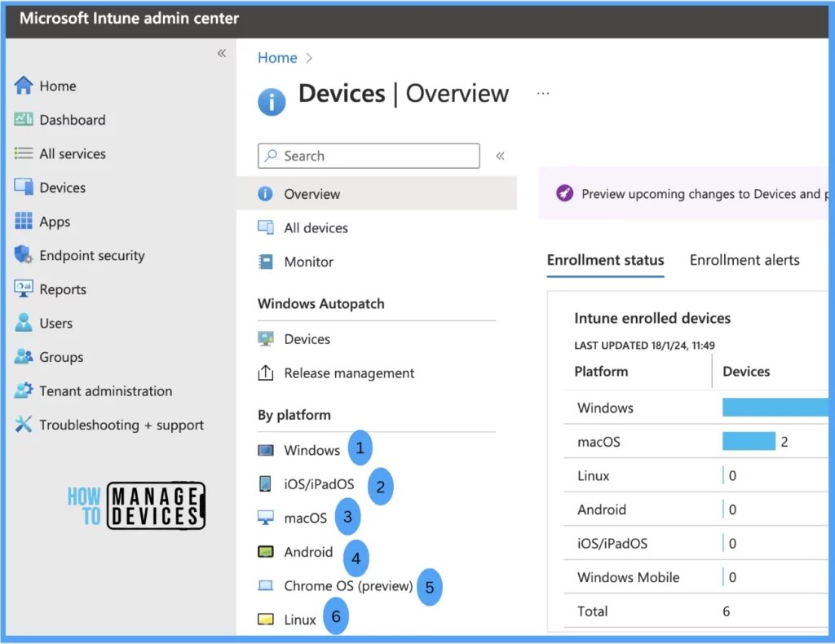
Task: Open the iOS/iPadOS platform link
Action: [319, 484]
